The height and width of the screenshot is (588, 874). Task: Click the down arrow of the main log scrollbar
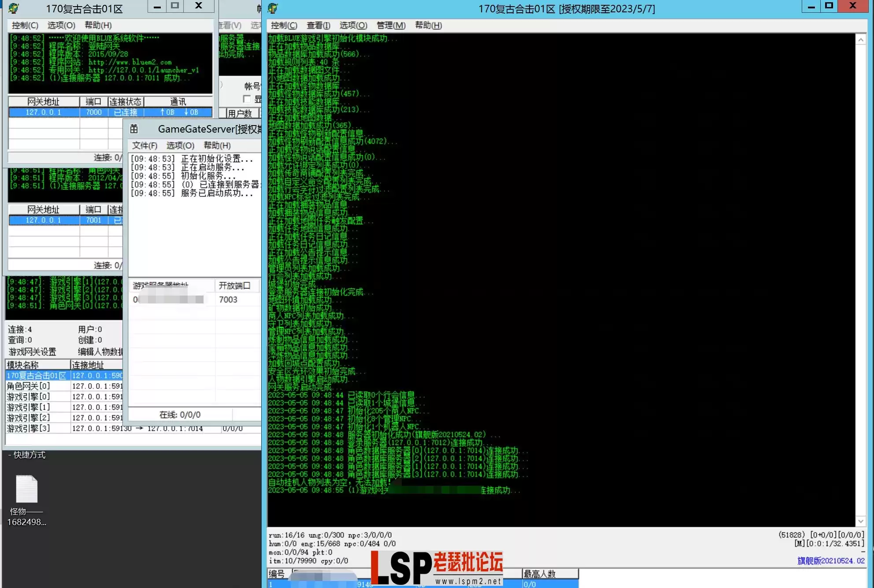click(860, 521)
